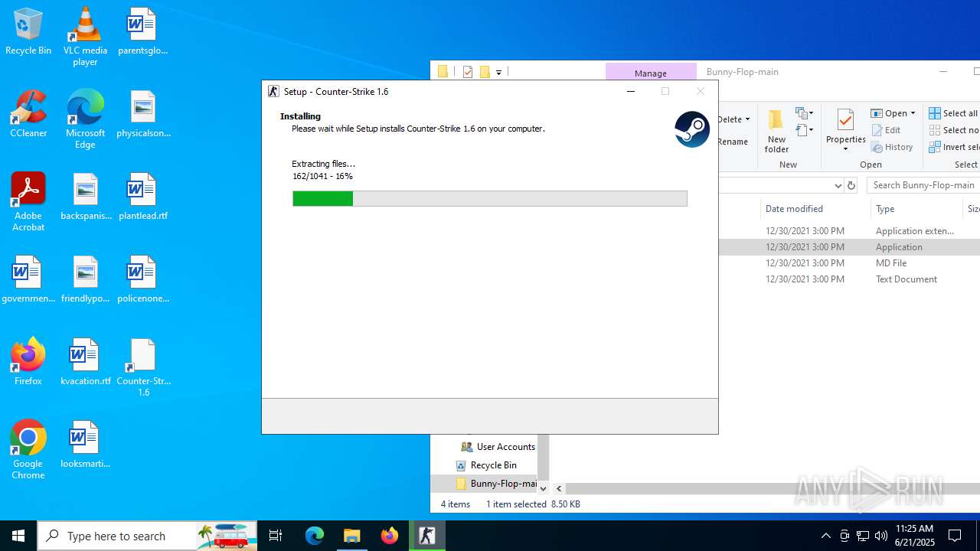Open the Customize Quick Access Toolbar dropdown

[498, 72]
